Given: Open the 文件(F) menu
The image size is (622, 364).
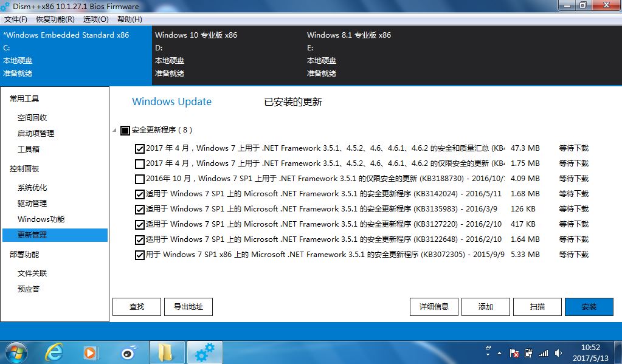Looking at the screenshot, I should [16, 19].
